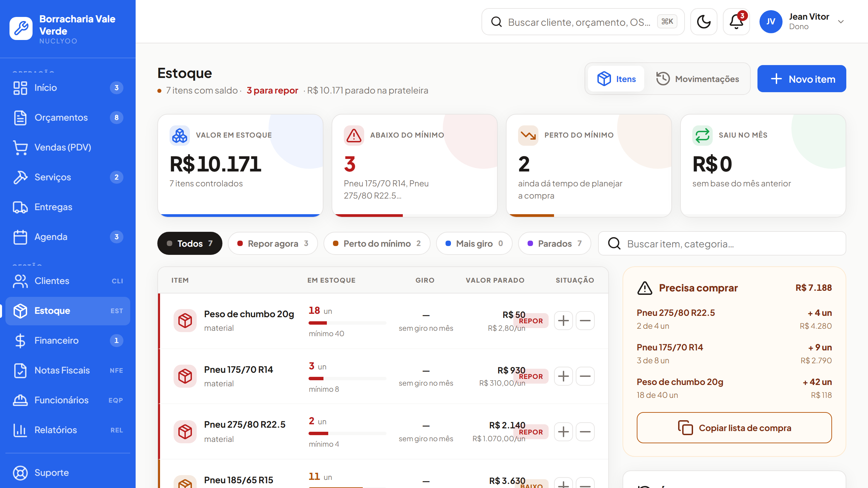Filter list by Repor agora
This screenshot has width=868, height=488.
point(273,243)
